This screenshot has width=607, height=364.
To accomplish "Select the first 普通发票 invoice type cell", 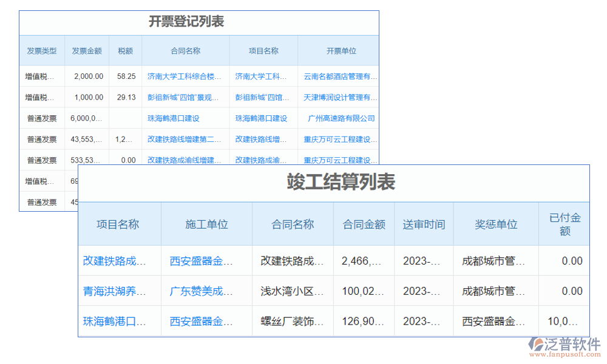I will pyautogui.click(x=42, y=118).
